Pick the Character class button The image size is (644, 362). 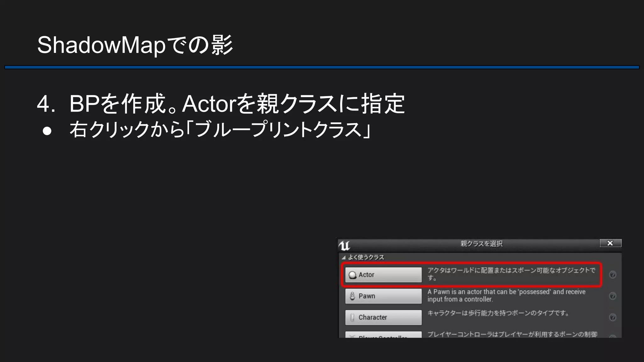(383, 317)
